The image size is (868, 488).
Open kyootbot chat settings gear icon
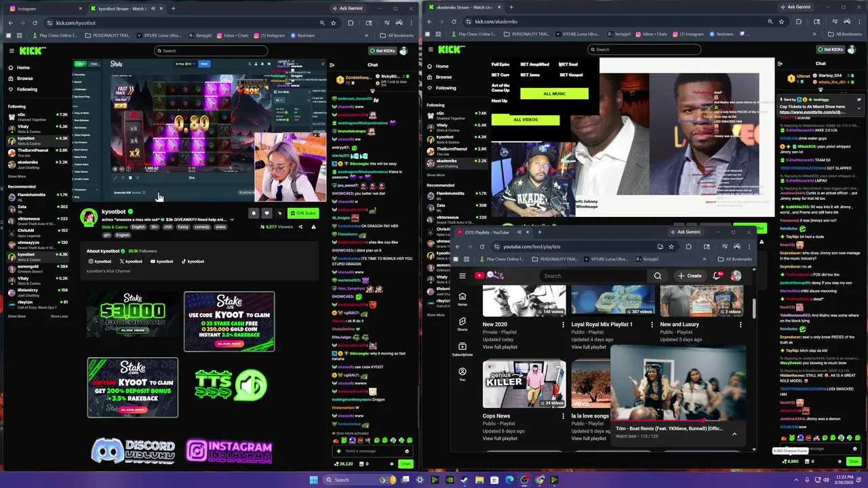391,464
